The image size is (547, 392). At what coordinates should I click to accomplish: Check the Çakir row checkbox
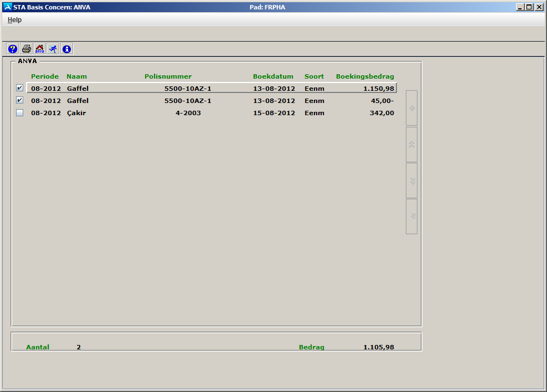pyautogui.click(x=20, y=113)
